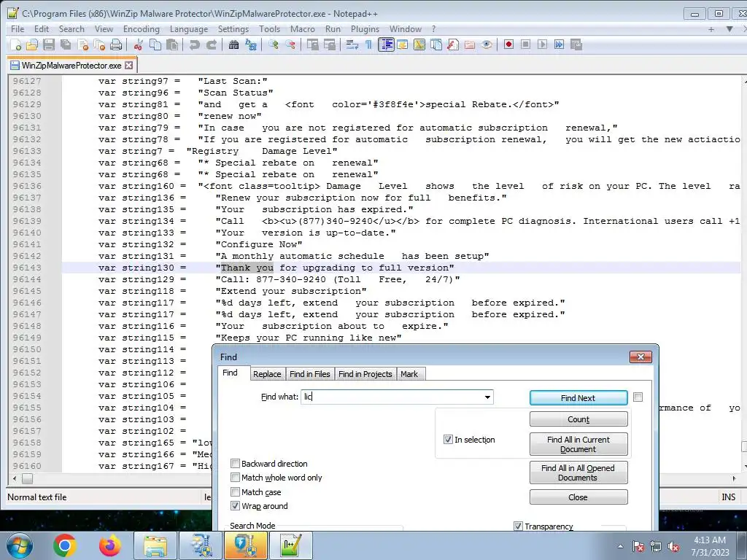
Task: Expand the Find what history dropdown
Action: [487, 397]
